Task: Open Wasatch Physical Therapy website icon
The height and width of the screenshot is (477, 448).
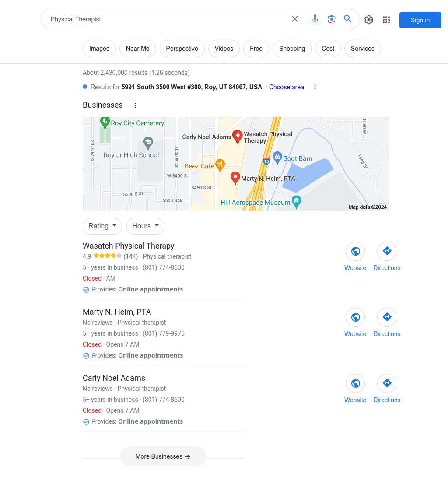Action: click(x=355, y=251)
